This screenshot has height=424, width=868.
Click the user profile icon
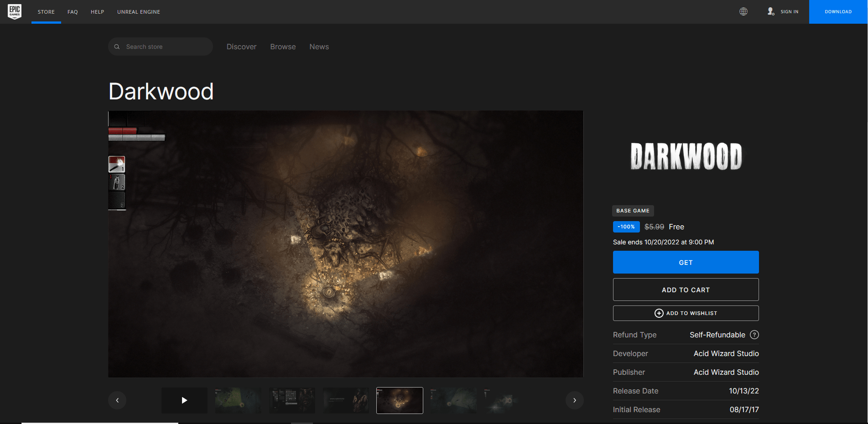(x=771, y=11)
